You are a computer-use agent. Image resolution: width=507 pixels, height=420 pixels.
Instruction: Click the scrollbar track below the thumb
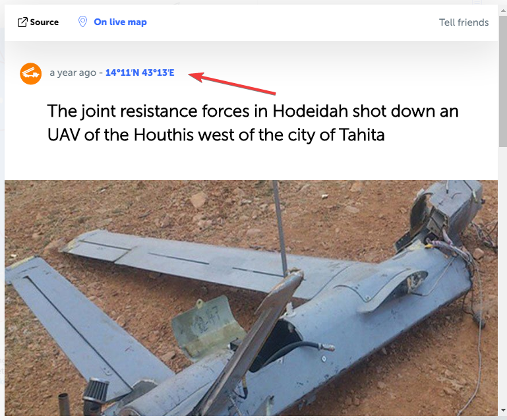[x=503, y=276]
